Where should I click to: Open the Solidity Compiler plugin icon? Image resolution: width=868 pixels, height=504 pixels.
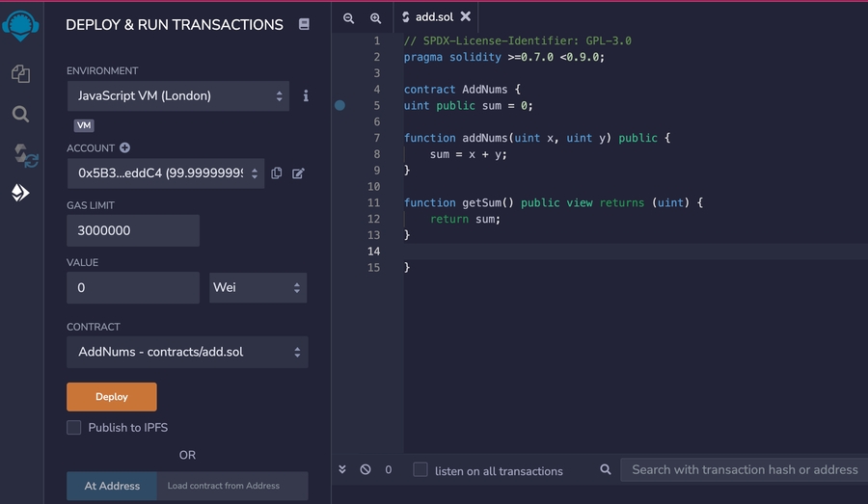click(23, 154)
